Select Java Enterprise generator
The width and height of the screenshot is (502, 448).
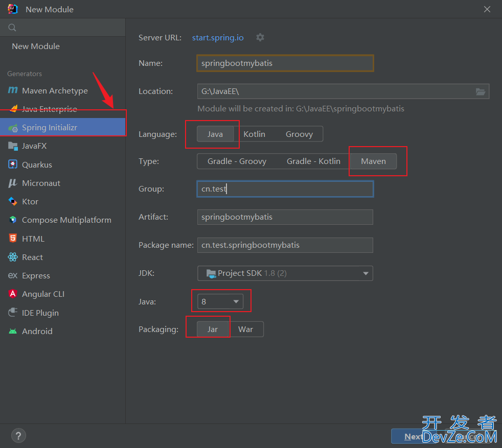coord(63,109)
